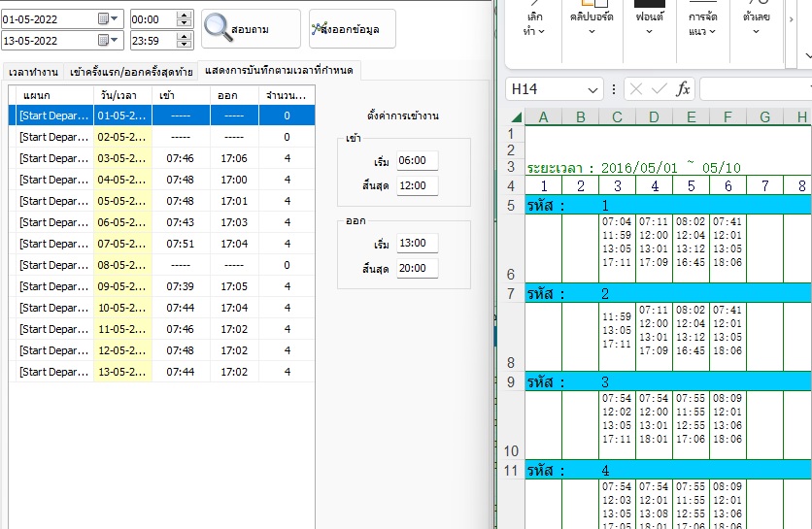
Task: Select the row dated 01-05-2...
Action: coord(161,116)
